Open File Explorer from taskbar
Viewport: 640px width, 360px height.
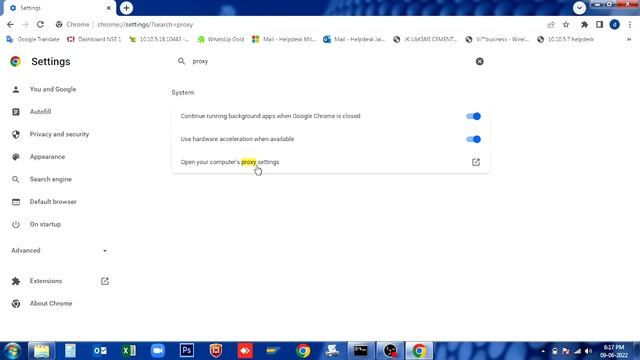coord(41,351)
